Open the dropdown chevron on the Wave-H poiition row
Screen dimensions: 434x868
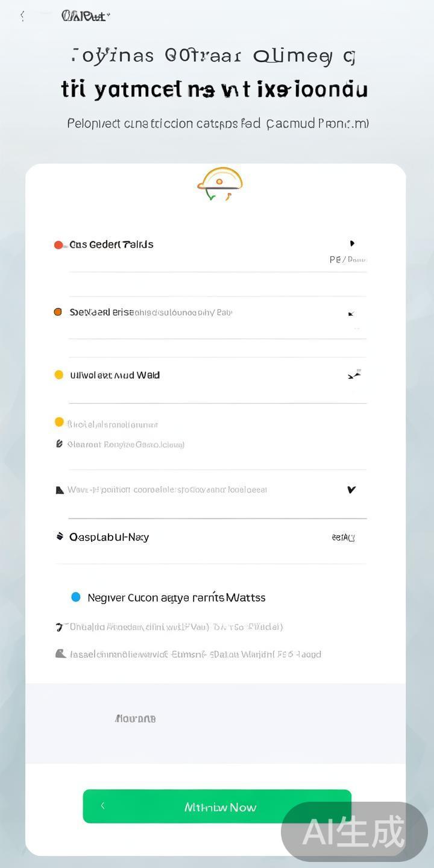click(351, 489)
